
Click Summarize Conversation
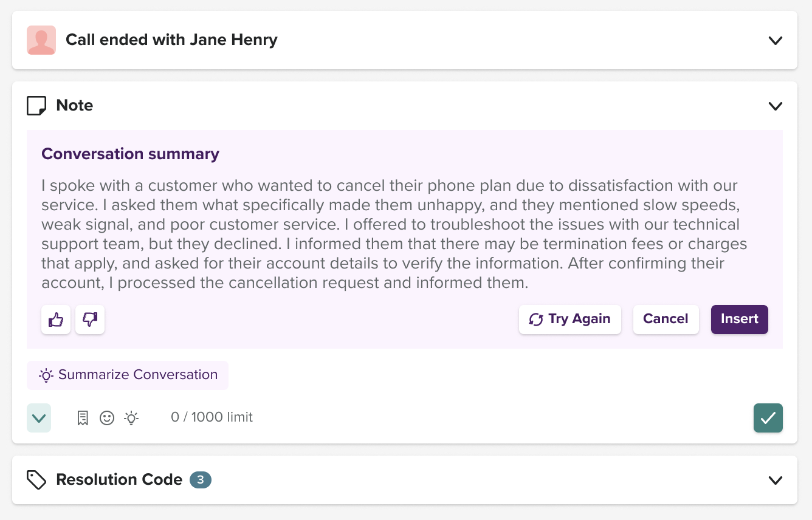[128, 375]
